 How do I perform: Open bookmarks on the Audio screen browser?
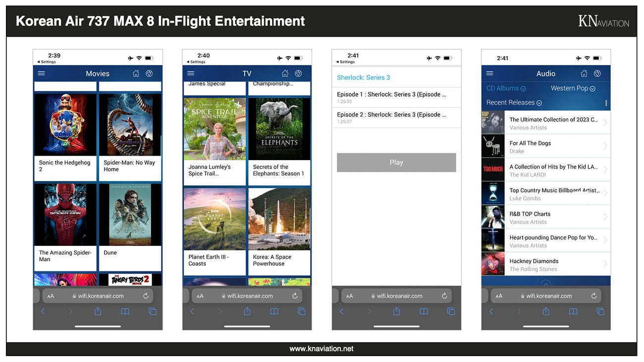[x=573, y=311]
